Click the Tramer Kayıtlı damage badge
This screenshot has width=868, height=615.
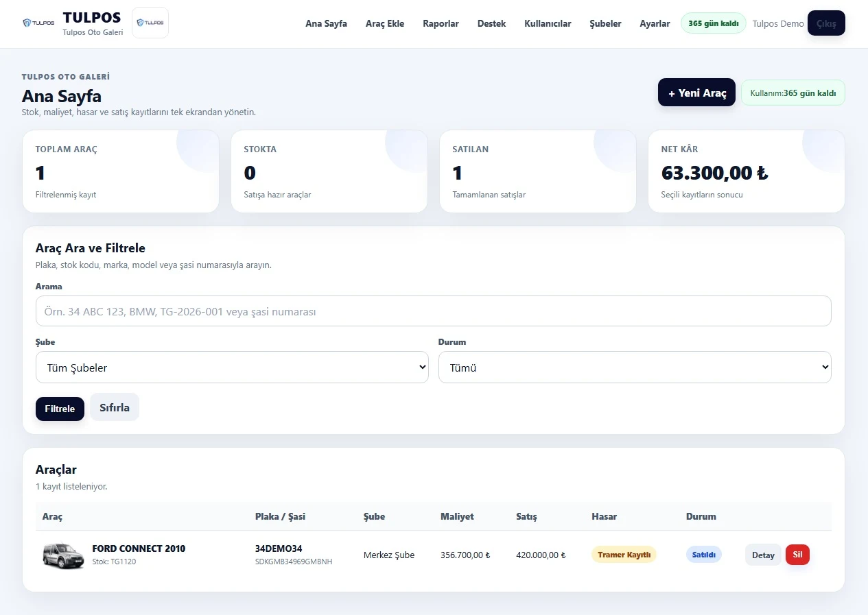click(624, 555)
